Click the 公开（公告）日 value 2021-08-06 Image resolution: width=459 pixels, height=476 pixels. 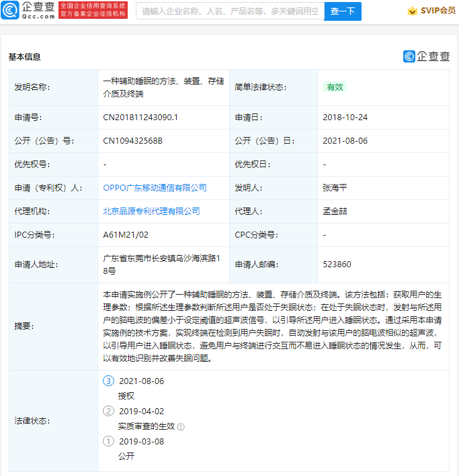pos(345,141)
